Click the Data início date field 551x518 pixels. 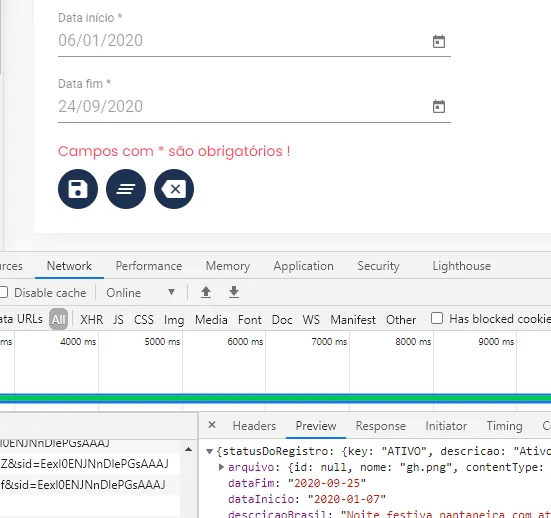pyautogui.click(x=254, y=41)
